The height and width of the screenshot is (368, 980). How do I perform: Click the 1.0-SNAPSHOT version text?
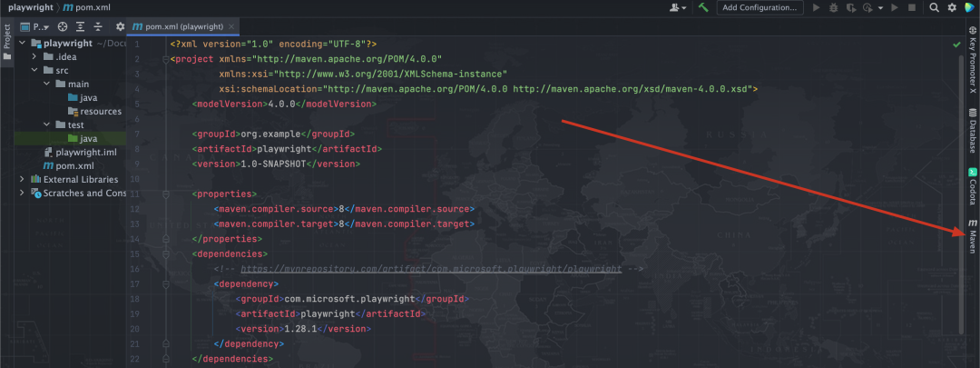click(x=273, y=164)
